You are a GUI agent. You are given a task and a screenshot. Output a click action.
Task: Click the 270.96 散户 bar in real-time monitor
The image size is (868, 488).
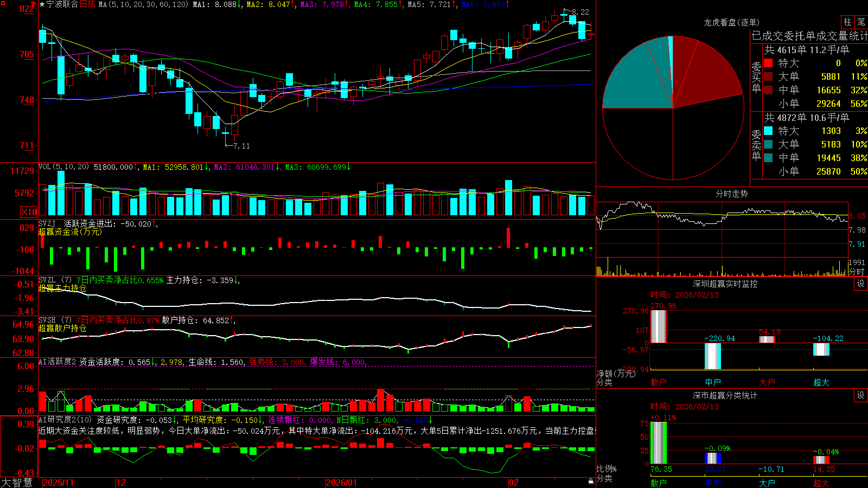659,326
